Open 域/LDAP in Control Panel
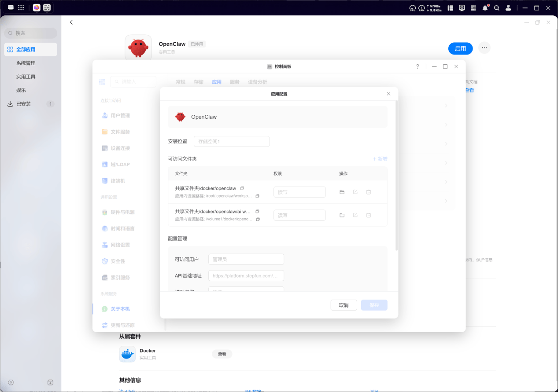 116,164
